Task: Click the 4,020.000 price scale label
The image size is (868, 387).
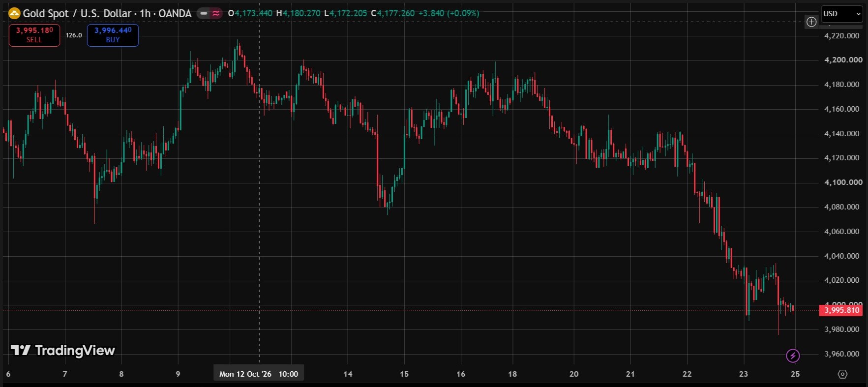Action: point(841,280)
